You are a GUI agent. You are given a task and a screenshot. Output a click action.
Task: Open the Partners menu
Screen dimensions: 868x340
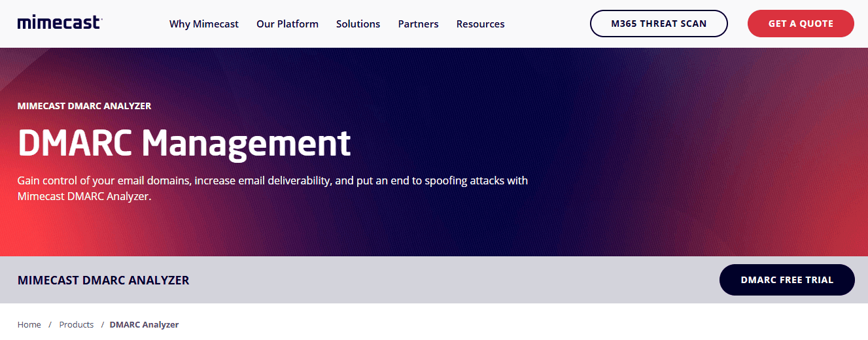click(418, 24)
